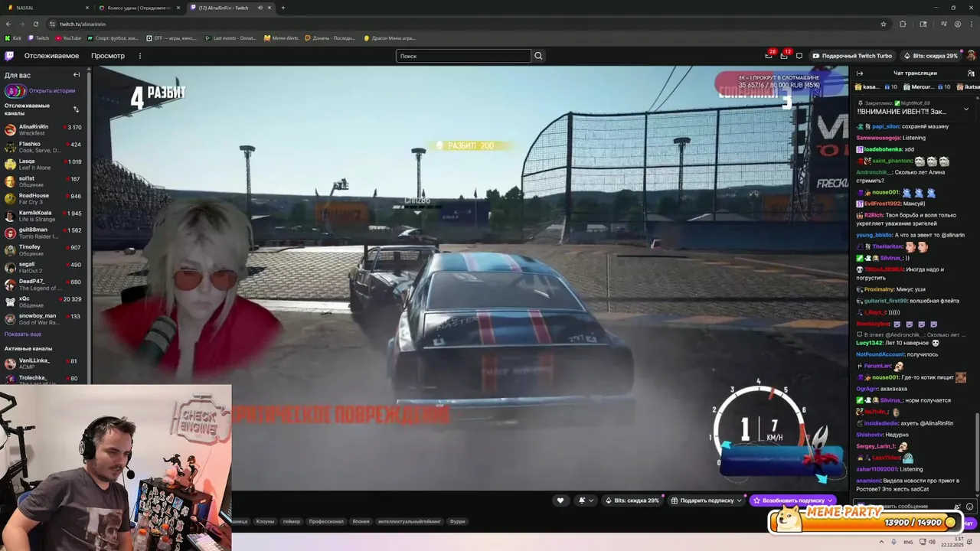Screen dimensions: 980x551
Task: Close the NASRAL tab
Action: click(x=89, y=8)
